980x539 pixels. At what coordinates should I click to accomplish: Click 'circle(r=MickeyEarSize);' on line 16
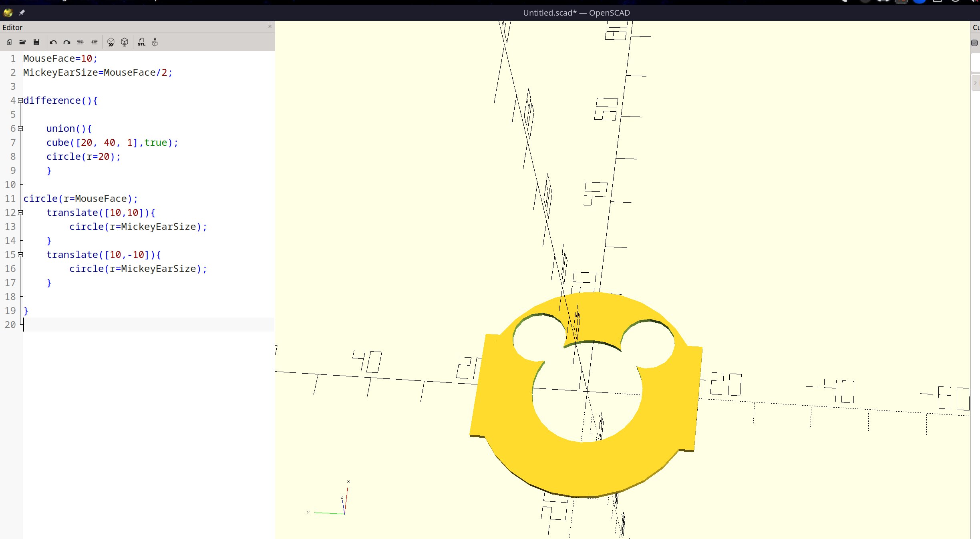click(138, 269)
